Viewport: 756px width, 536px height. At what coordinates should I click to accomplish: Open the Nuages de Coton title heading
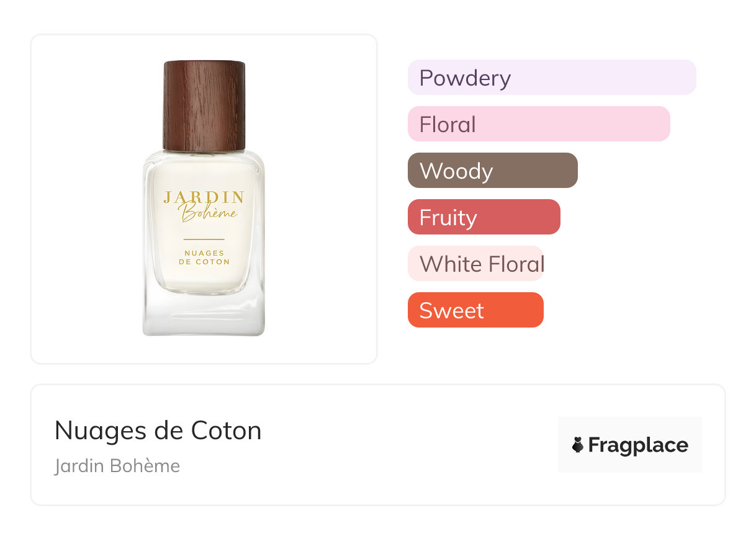pos(158,431)
